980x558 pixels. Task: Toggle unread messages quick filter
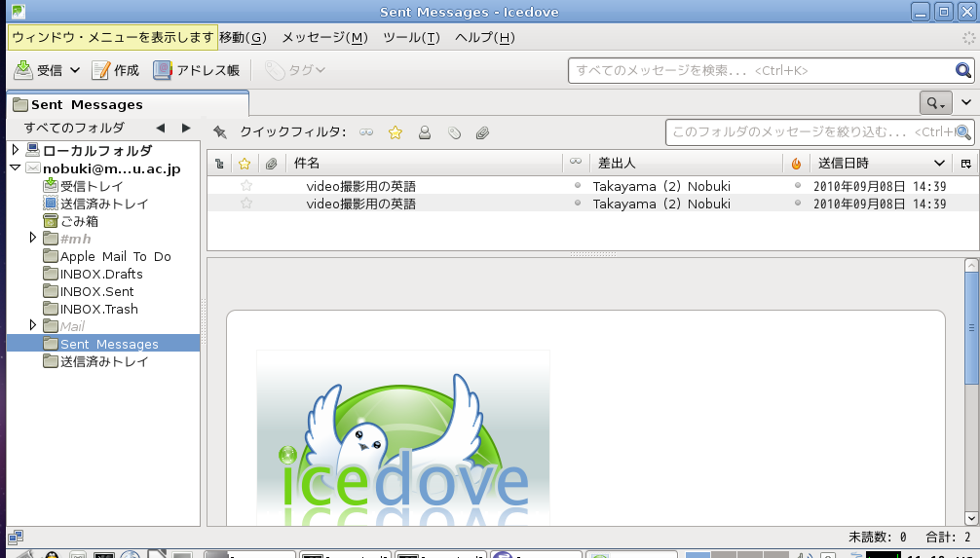point(366,132)
